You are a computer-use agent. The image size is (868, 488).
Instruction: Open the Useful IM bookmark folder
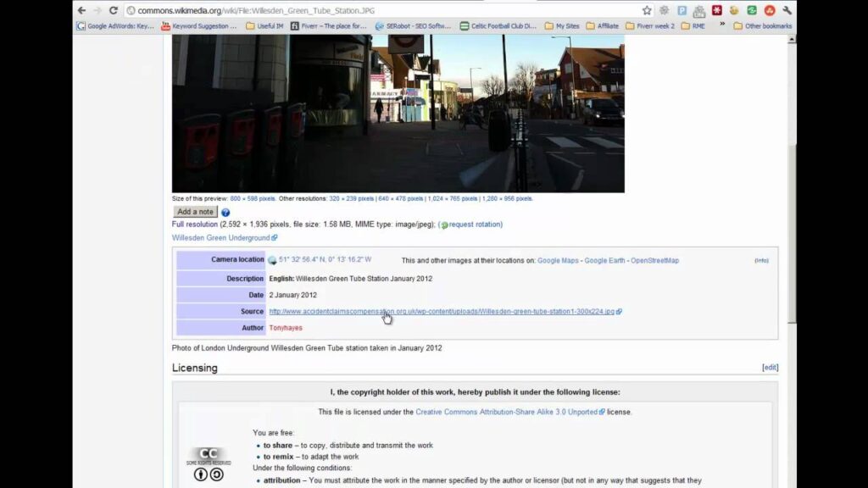coord(264,26)
